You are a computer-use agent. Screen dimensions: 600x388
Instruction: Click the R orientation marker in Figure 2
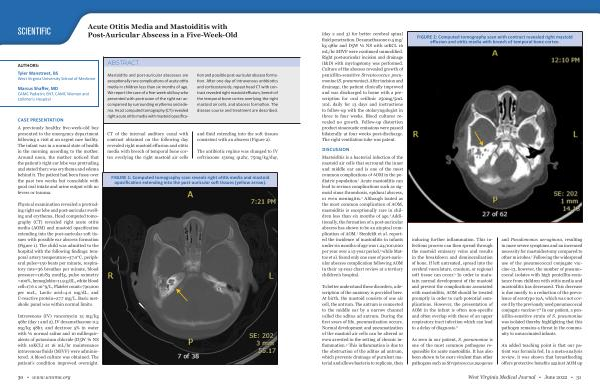click(x=415, y=134)
